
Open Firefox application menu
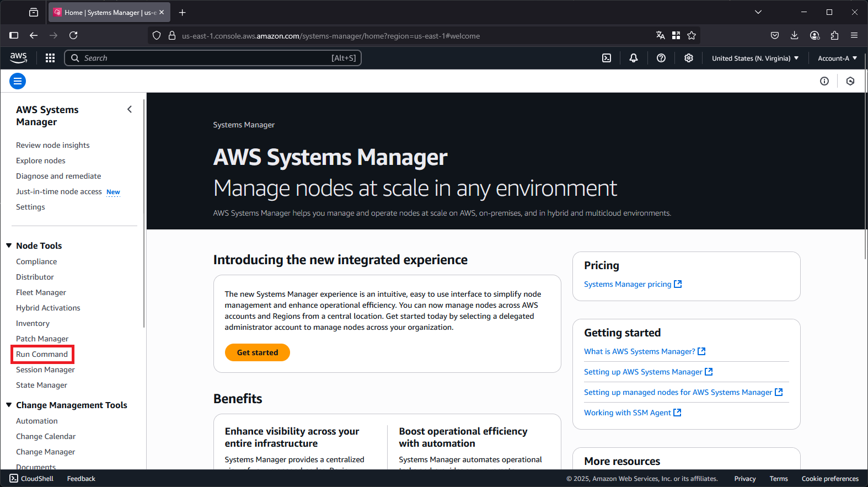[854, 35]
